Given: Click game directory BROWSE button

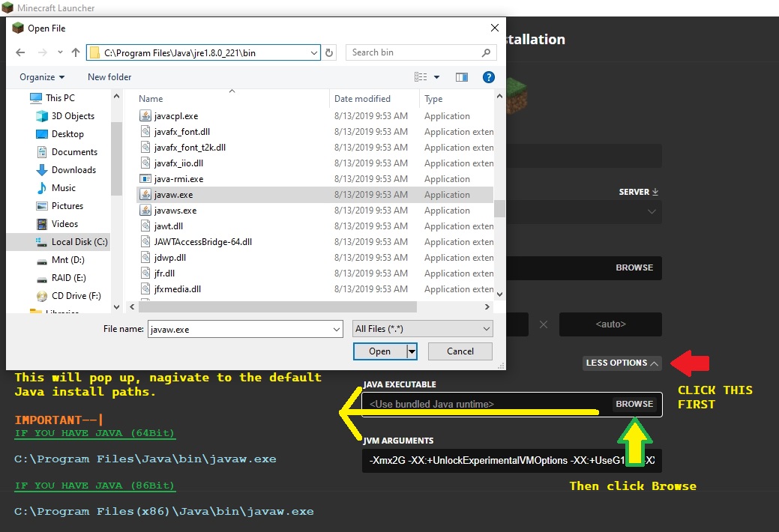Looking at the screenshot, I should coord(634,267).
